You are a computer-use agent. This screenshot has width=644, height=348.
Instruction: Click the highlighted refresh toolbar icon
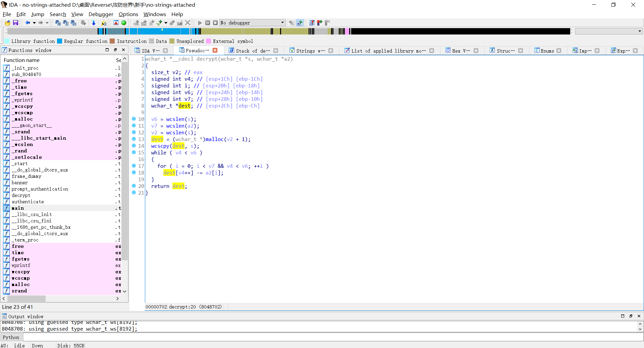(300, 23)
